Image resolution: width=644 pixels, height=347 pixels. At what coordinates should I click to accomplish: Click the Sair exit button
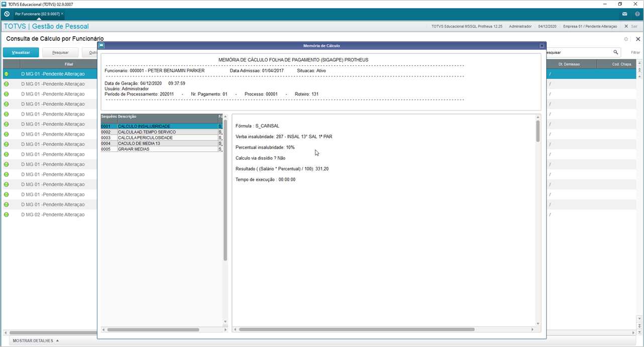click(x=631, y=26)
